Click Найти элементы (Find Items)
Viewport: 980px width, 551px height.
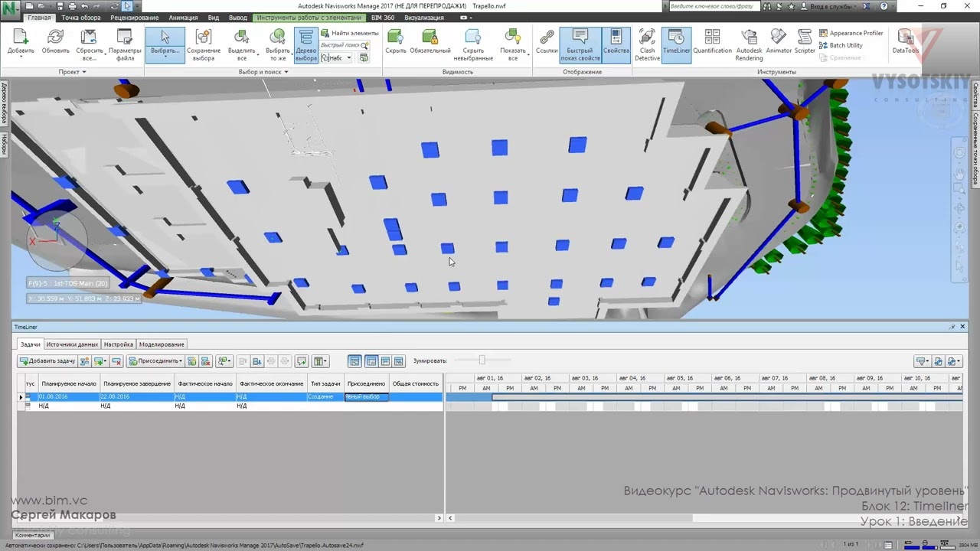[x=349, y=33]
